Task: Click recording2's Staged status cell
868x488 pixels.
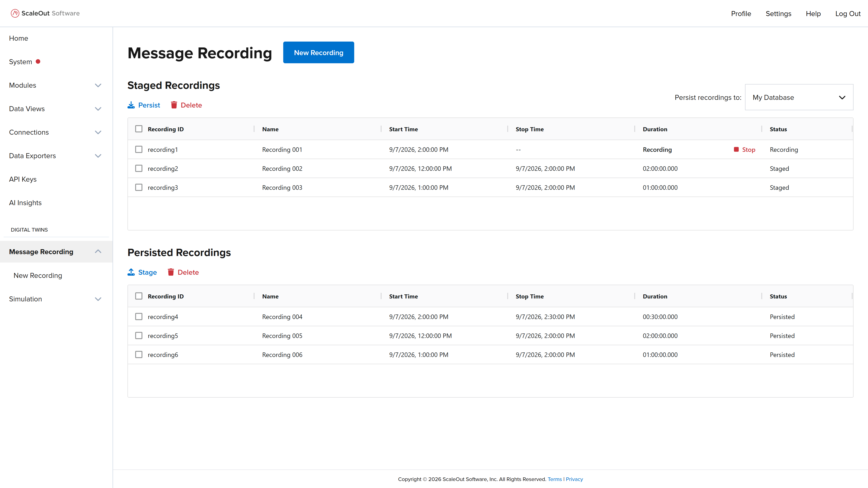Action: [779, 169]
